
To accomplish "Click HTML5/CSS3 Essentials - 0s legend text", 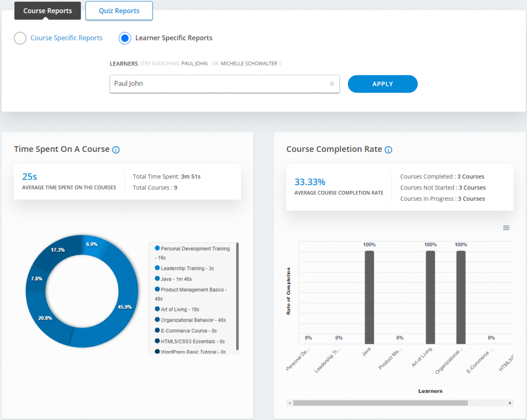I will (x=192, y=341).
